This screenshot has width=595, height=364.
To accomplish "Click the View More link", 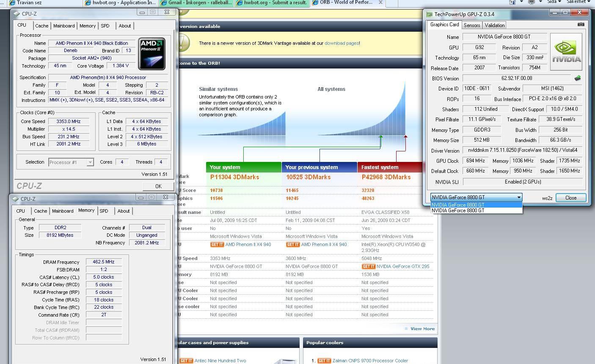I will 422,329.
